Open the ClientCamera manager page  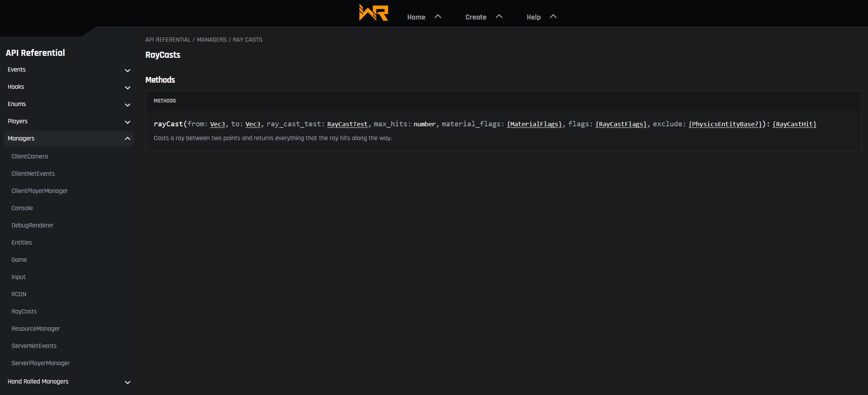pos(30,157)
